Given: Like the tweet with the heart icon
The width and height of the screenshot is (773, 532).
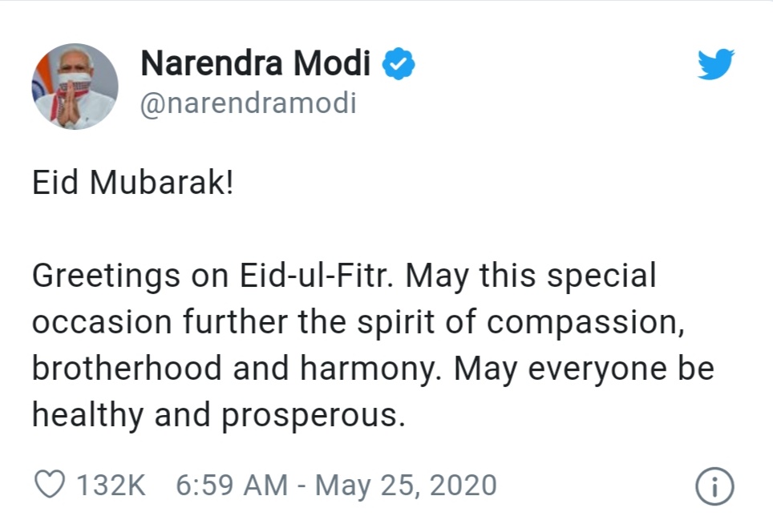Looking at the screenshot, I should [49, 484].
